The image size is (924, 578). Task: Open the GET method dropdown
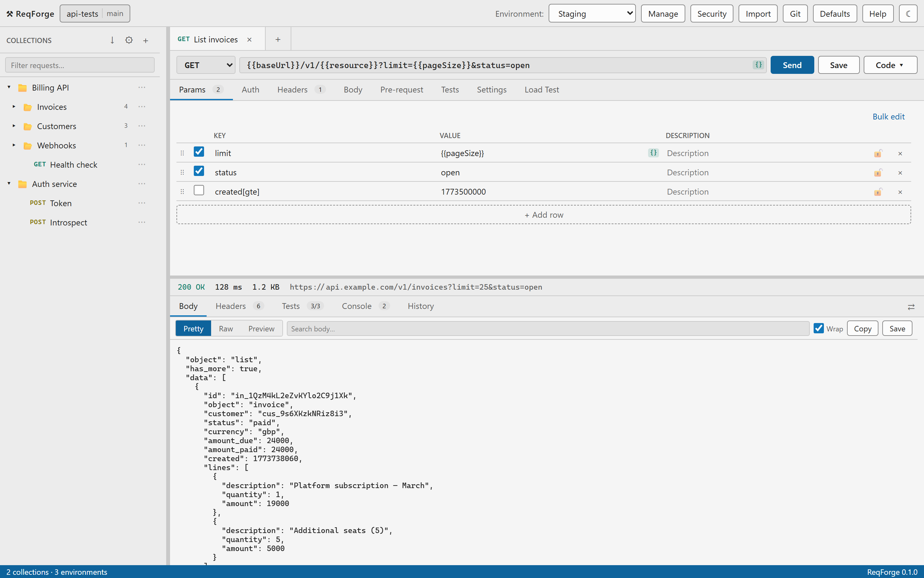pos(206,65)
